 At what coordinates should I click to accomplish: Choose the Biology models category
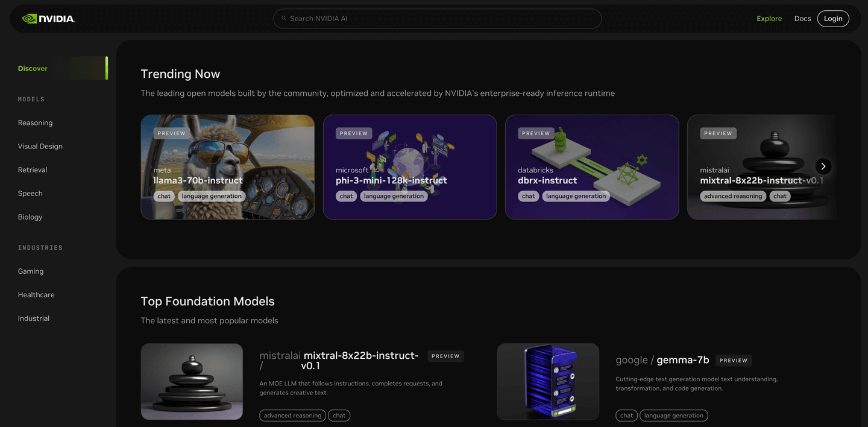(x=30, y=217)
